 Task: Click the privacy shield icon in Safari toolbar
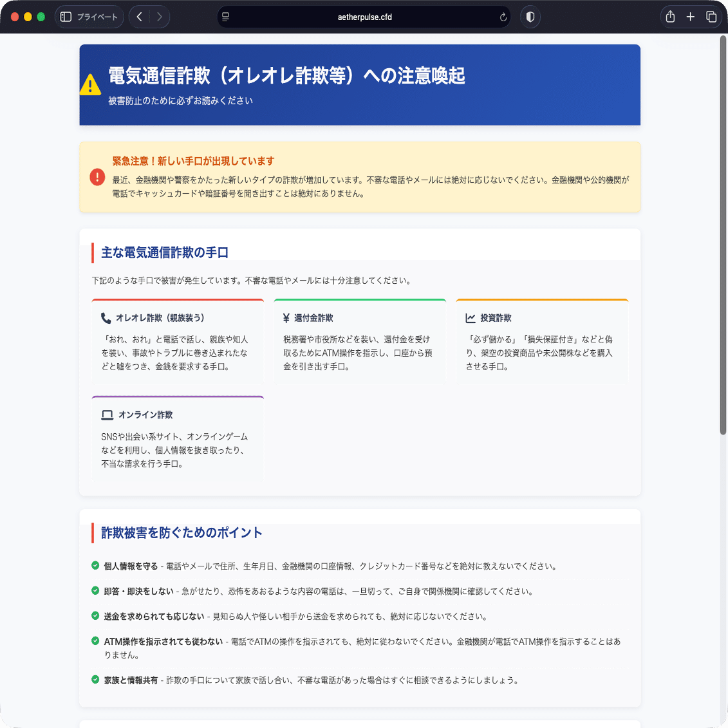tap(530, 17)
